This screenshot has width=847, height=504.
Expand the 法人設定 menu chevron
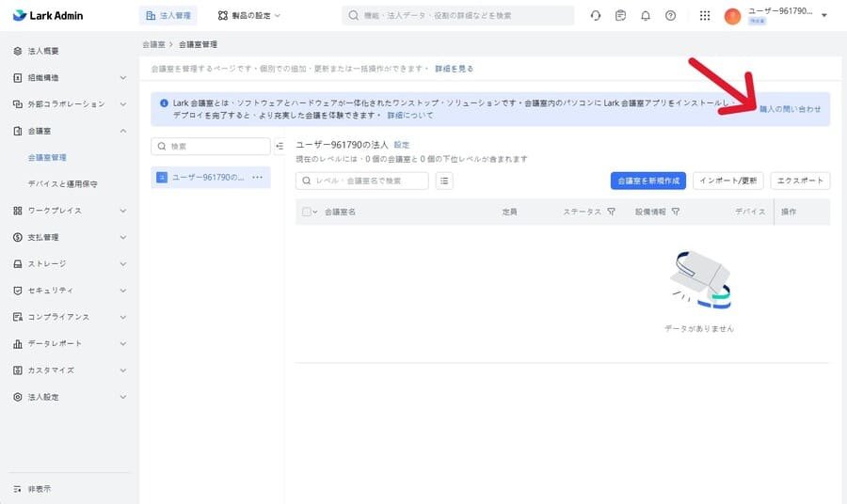123,397
